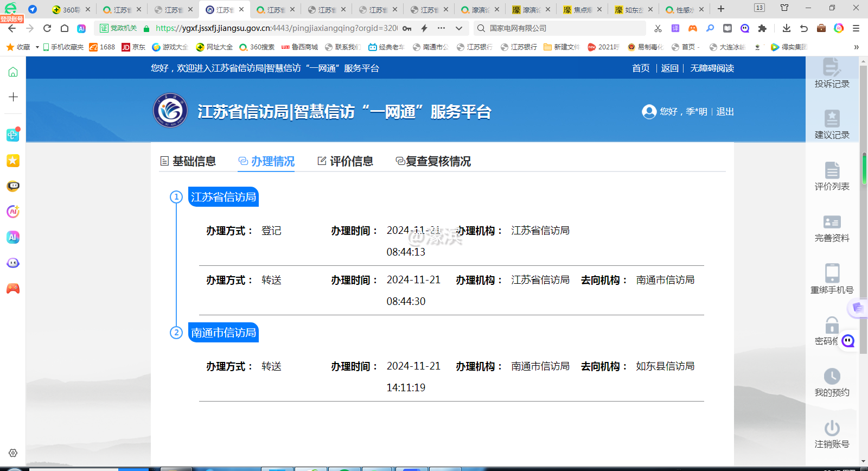Image resolution: width=868 pixels, height=471 pixels.
Task: Switch to 基础信息 tab
Action: coord(188,161)
